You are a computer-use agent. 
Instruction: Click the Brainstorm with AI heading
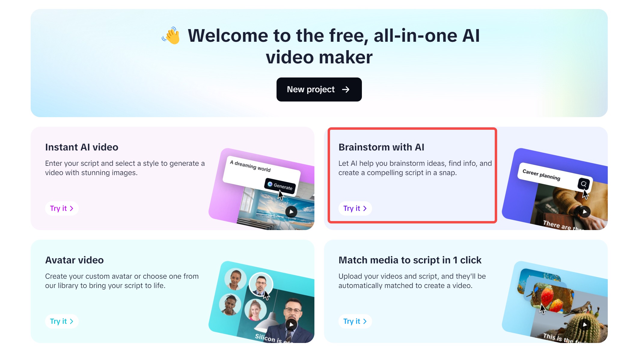coord(381,147)
